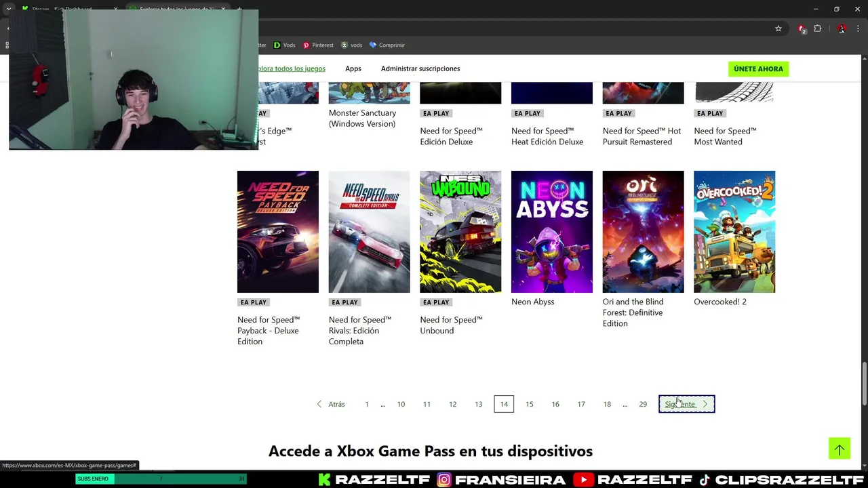Go to last page 29
Screen dimensions: 868x488
coord(643,404)
